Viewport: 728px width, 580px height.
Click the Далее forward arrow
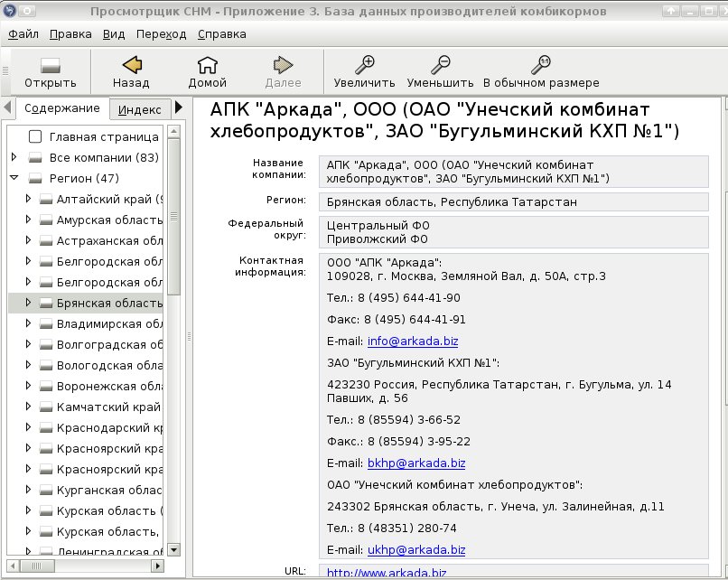pos(283,65)
